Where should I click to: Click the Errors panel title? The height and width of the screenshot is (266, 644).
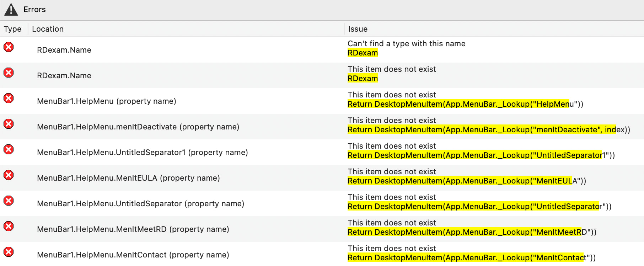coord(34,10)
